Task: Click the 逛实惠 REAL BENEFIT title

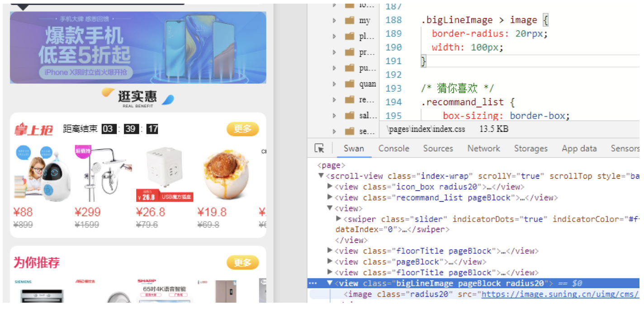Action: click(138, 98)
